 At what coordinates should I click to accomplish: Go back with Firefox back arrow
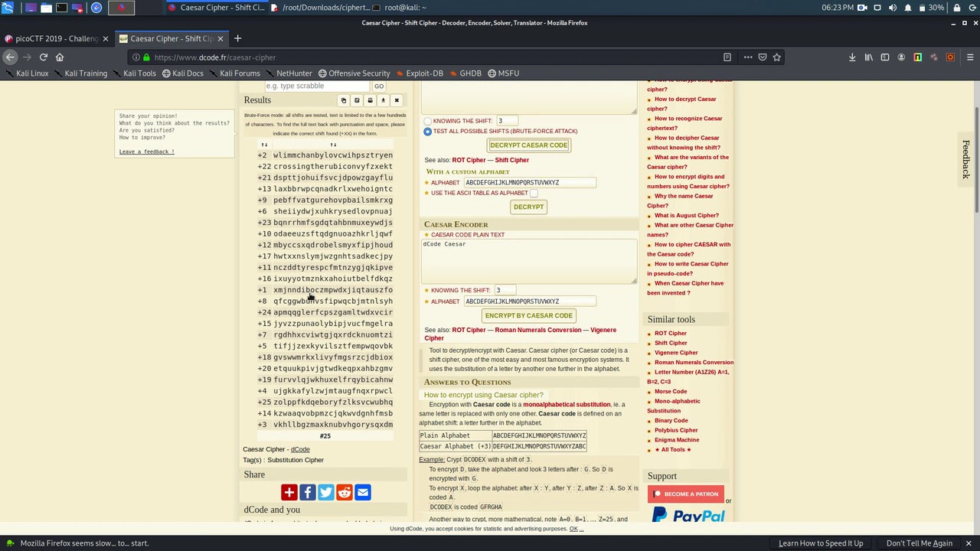(x=10, y=57)
